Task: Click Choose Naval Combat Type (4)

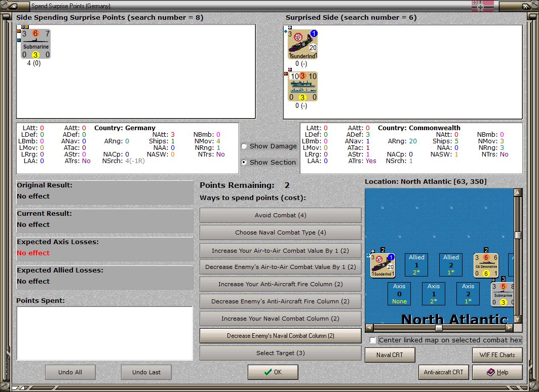Action: coord(281,232)
